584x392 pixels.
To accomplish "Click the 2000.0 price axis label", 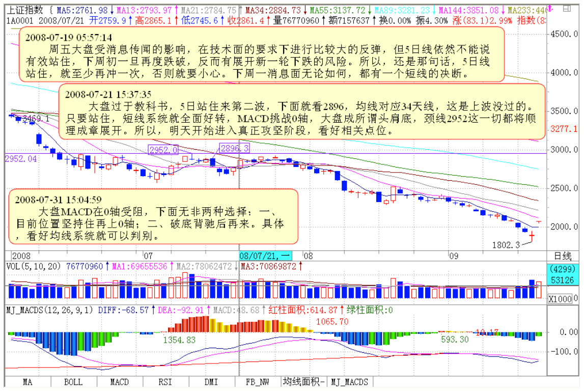I will 564,227.
